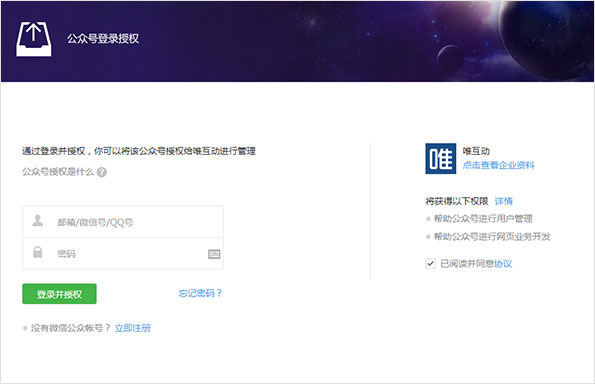
Task: Click the upload tray logo icon
Action: (x=33, y=39)
